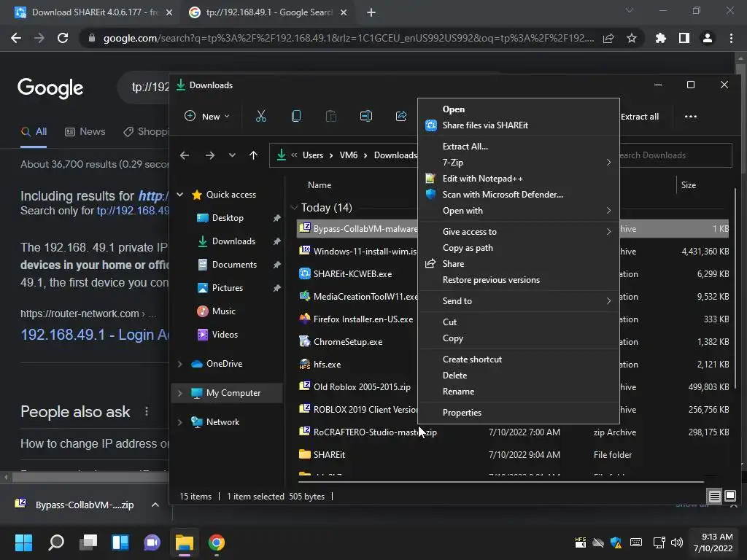Screen dimensions: 747x560
Task: Collapse the Quick access tree
Action: point(180,194)
